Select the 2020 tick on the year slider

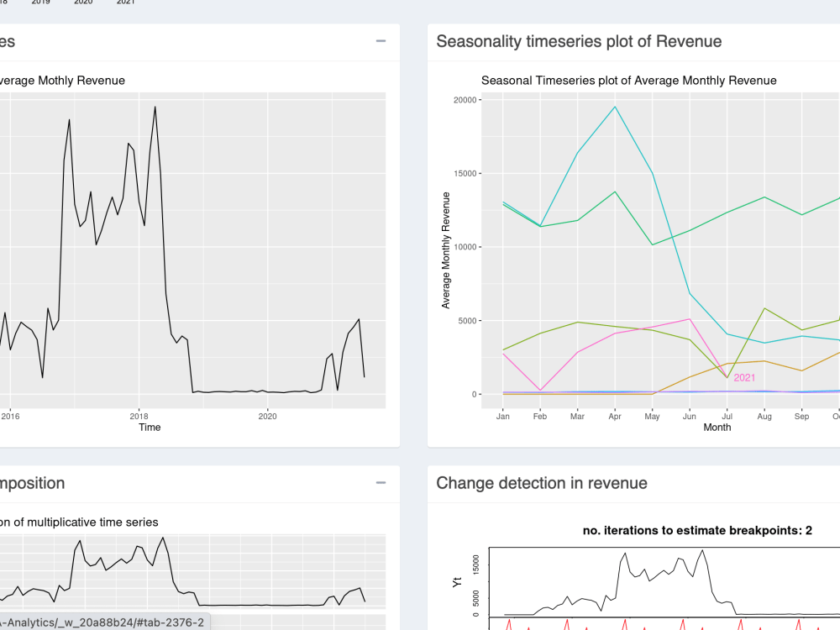tap(83, 3)
